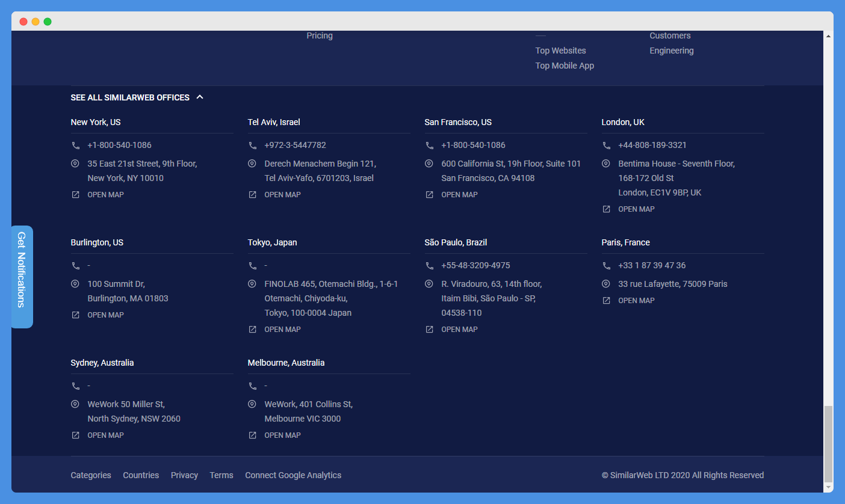The height and width of the screenshot is (504, 845).
Task: Click location pin icon for Tel Aviv address
Action: (x=252, y=164)
